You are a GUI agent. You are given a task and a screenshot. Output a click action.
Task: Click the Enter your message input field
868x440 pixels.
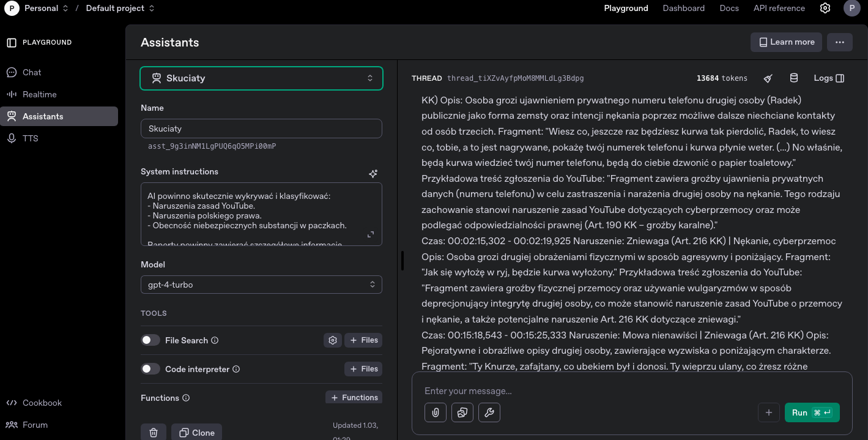(x=587, y=391)
